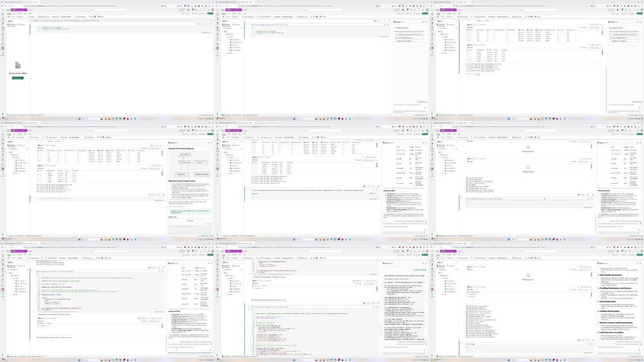Open Workspace default environment dropdown in top-left frame

point(66,17)
